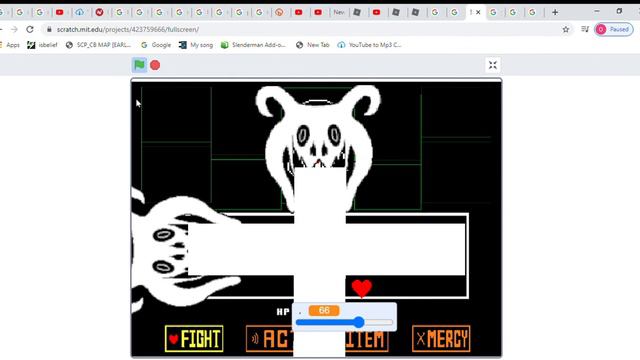Click the red heart soul
The height and width of the screenshot is (360, 640).
362,288
